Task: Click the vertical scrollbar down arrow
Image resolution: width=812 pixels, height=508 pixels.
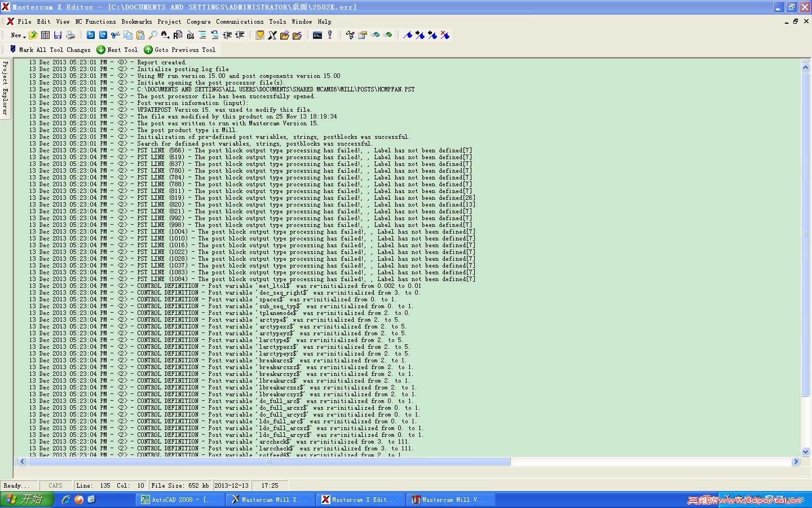Action: 805,451
